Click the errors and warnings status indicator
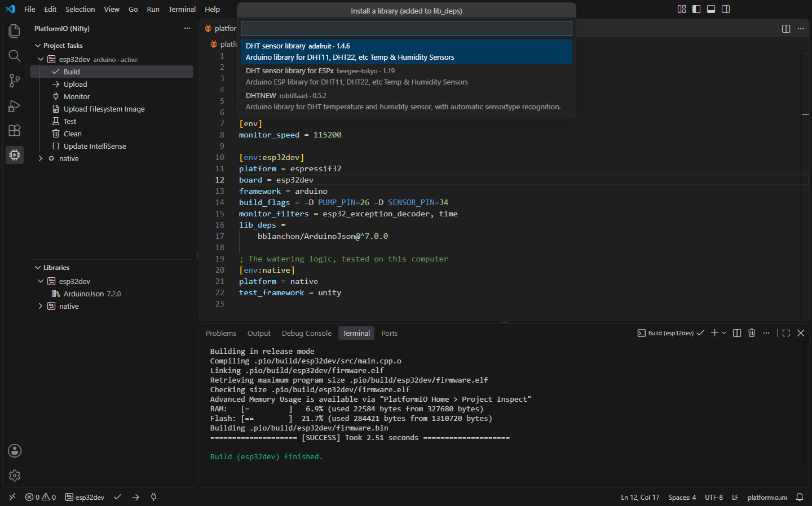812x506 pixels. click(41, 497)
